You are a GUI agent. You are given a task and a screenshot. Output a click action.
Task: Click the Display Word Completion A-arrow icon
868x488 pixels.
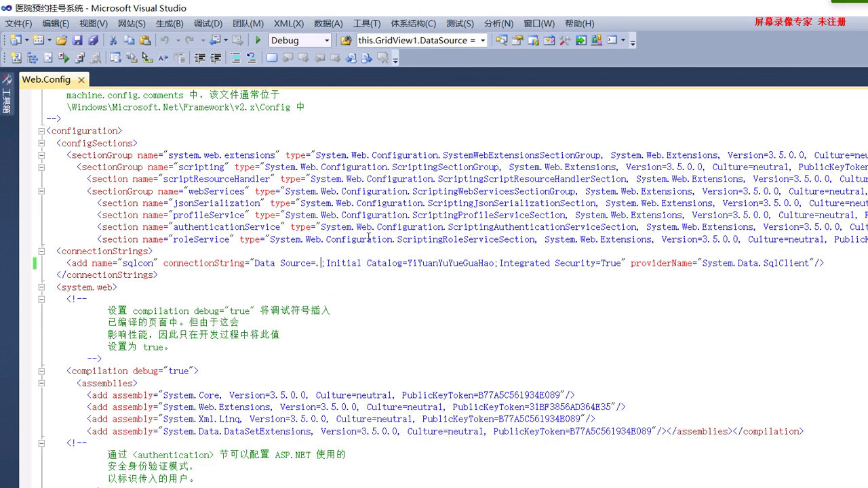click(x=163, y=58)
